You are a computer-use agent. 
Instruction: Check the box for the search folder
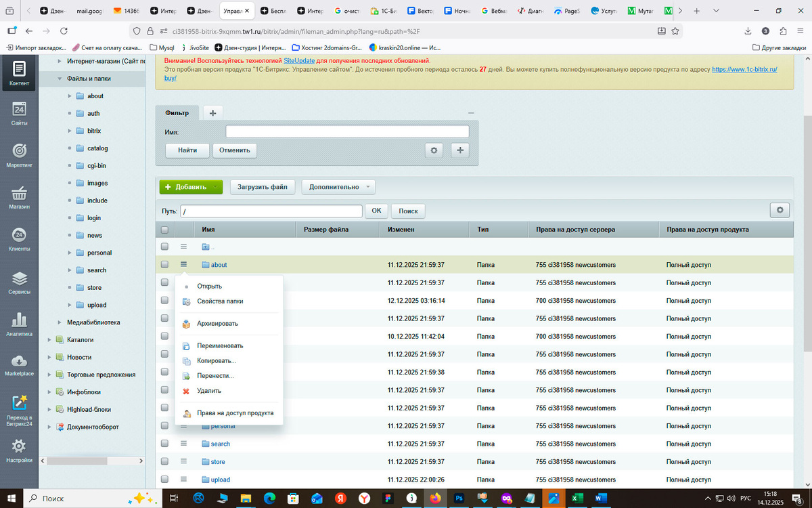[164, 444]
